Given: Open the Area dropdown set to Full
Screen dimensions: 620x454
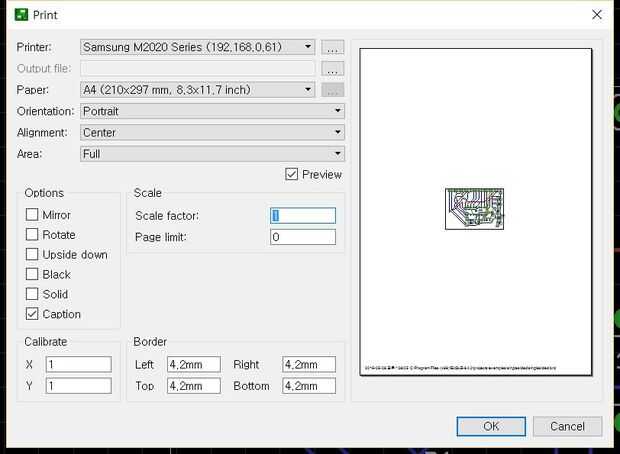Looking at the screenshot, I should pyautogui.click(x=212, y=154).
